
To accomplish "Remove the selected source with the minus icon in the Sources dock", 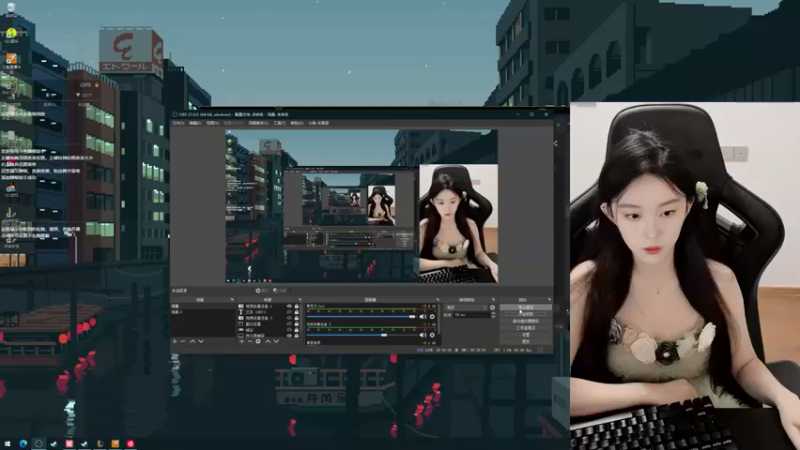I will (249, 341).
